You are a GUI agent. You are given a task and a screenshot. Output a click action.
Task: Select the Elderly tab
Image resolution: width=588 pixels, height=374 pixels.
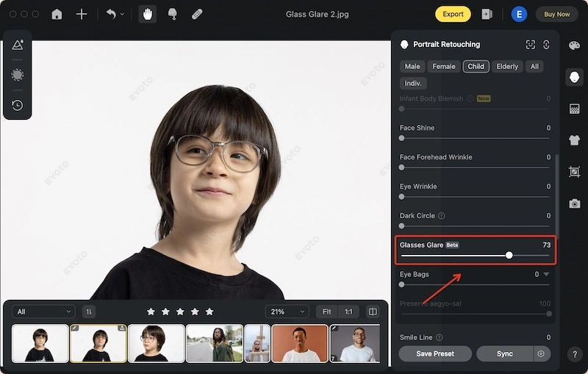[507, 66]
